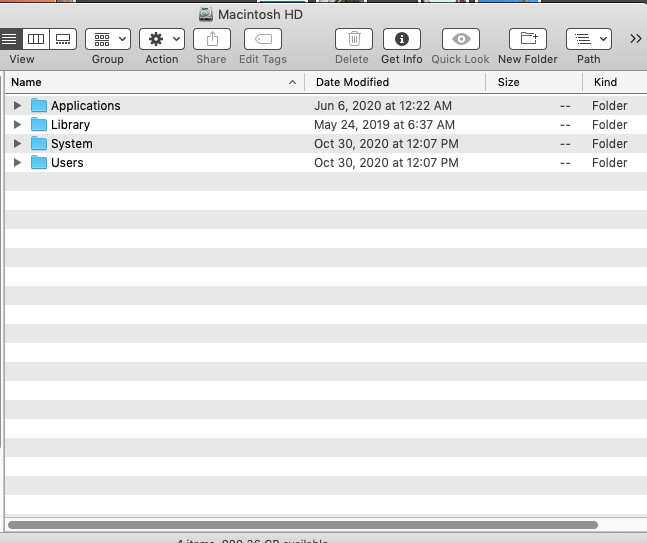Click Folder kind in System row
Screen dimensions: 647x543
tap(609, 144)
